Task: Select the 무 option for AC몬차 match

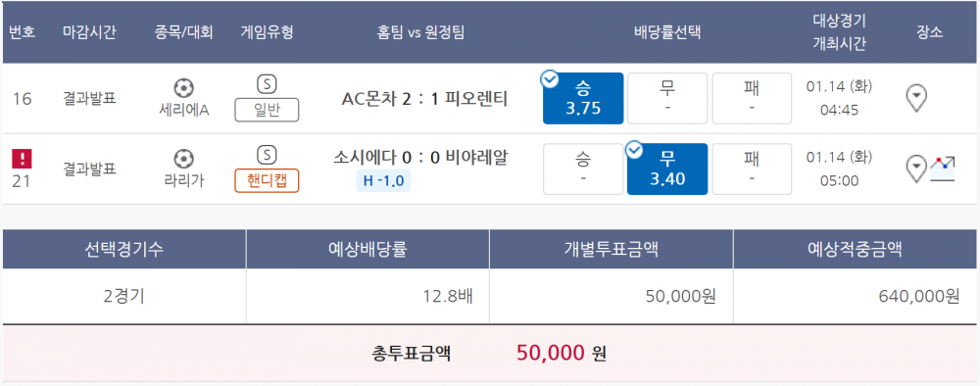Action: click(x=667, y=99)
